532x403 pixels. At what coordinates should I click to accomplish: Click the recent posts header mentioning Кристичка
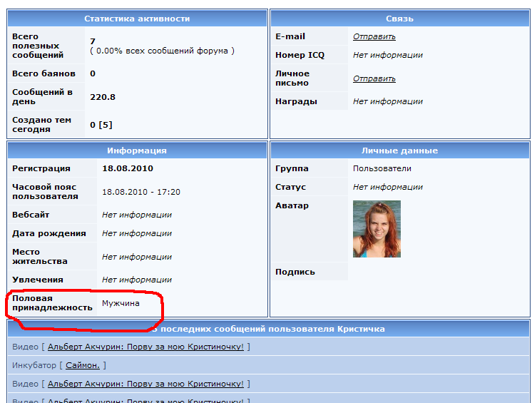271,329
